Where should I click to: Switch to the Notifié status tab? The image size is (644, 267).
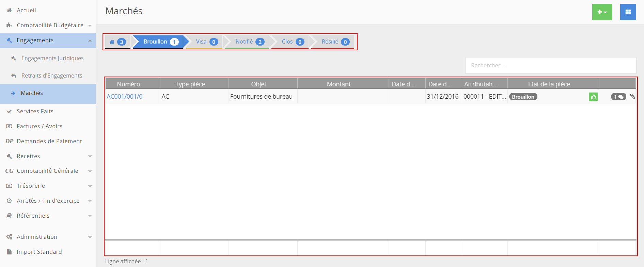click(249, 42)
